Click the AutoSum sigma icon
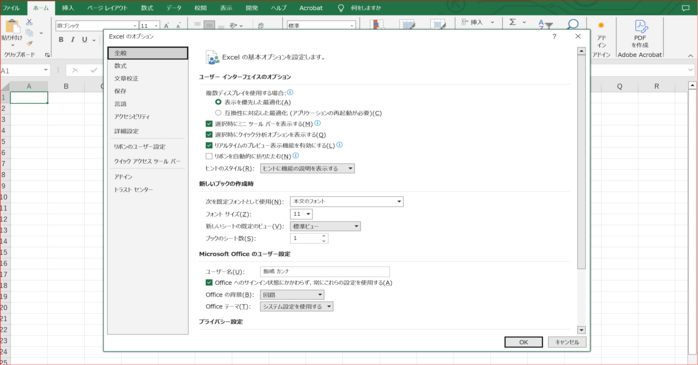The width and height of the screenshot is (698, 365). (x=513, y=22)
